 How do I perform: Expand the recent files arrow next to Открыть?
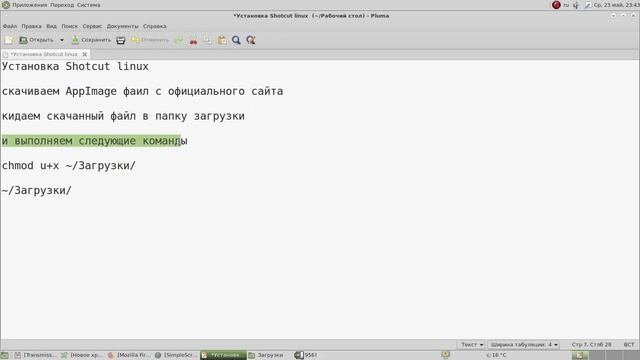62,40
